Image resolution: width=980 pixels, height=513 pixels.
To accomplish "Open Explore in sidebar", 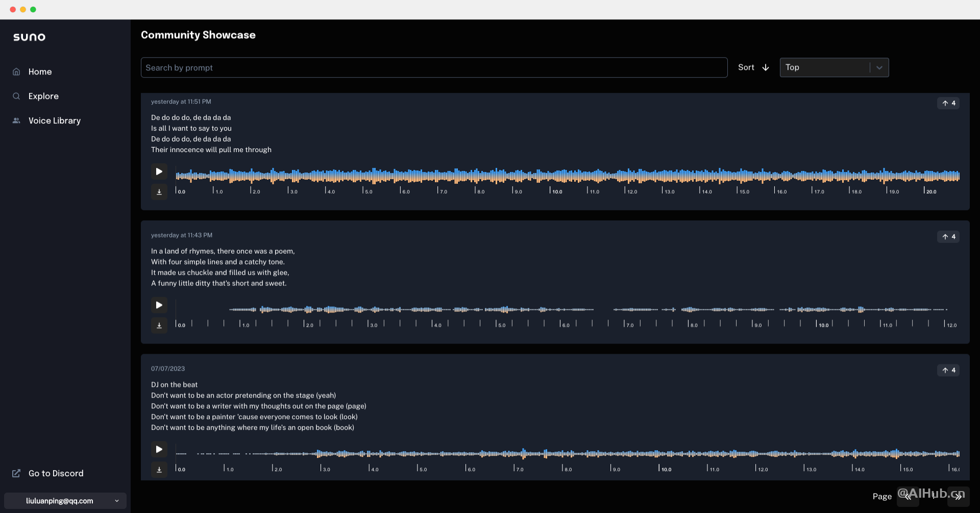I will pos(43,96).
